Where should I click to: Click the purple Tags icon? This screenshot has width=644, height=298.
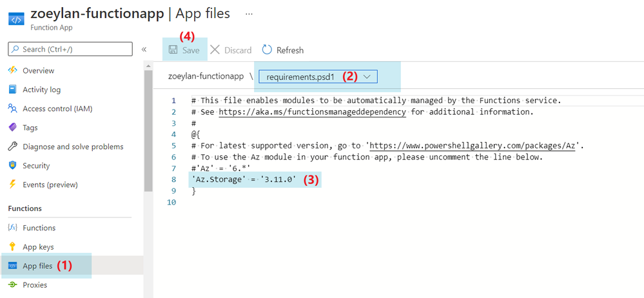pyautogui.click(x=12, y=128)
